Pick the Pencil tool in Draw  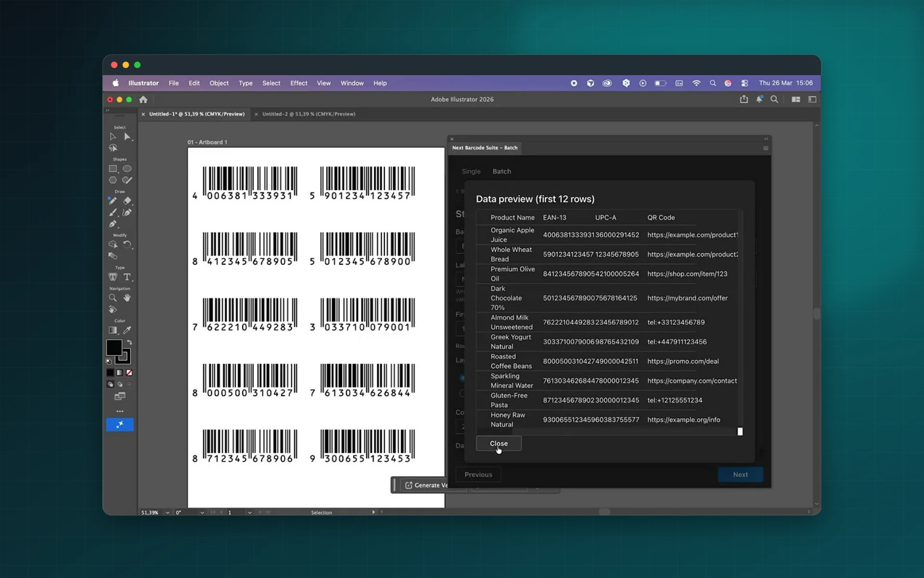click(113, 201)
